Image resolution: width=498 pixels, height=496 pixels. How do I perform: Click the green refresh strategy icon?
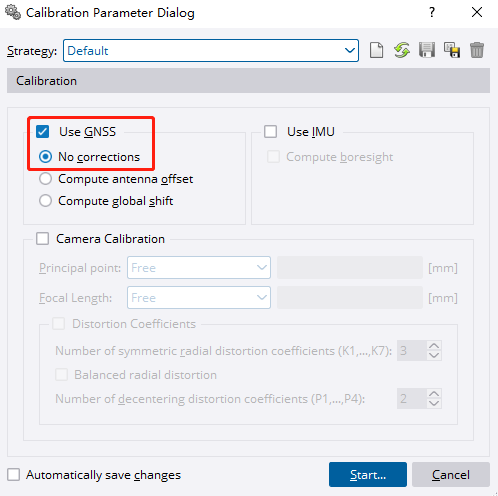[402, 51]
